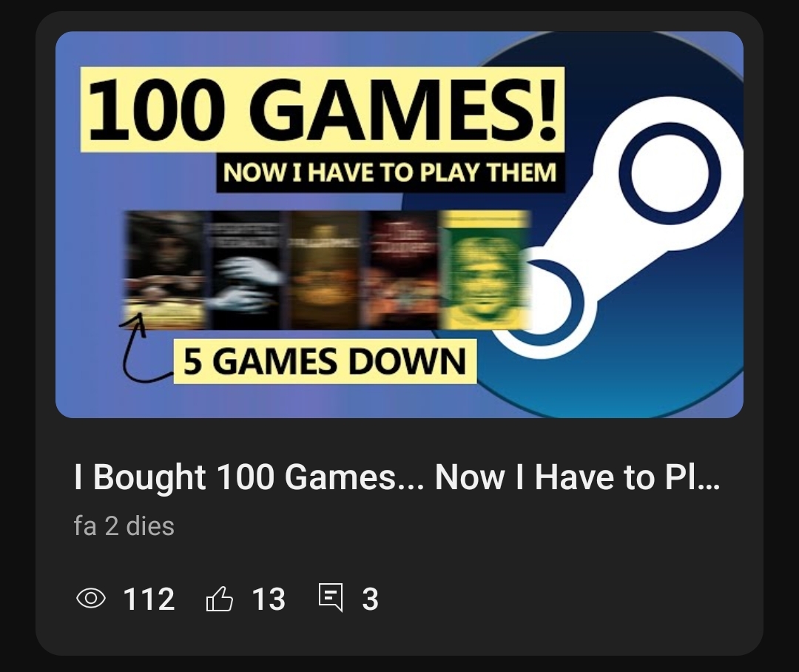Click the game cover with white hands
The image size is (799, 672).
tap(246, 270)
